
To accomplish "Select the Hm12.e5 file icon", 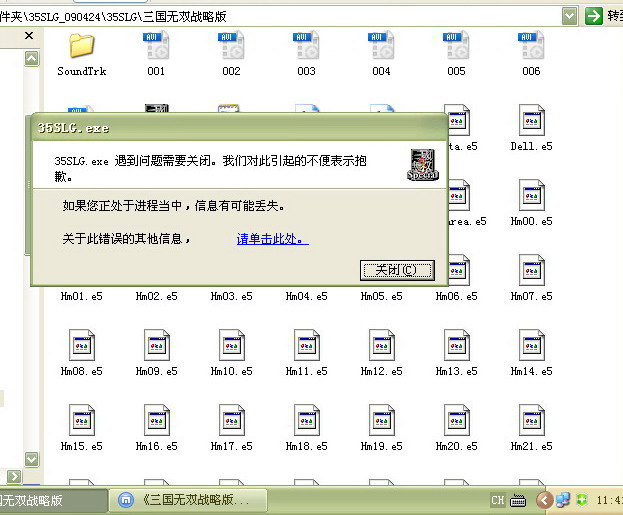I will [x=381, y=345].
